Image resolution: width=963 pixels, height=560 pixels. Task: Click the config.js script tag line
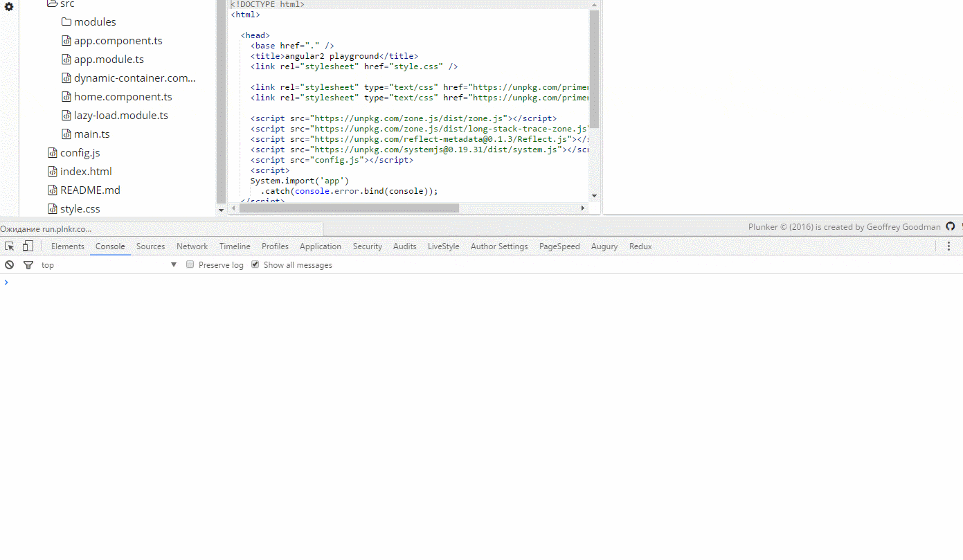pyautogui.click(x=332, y=160)
